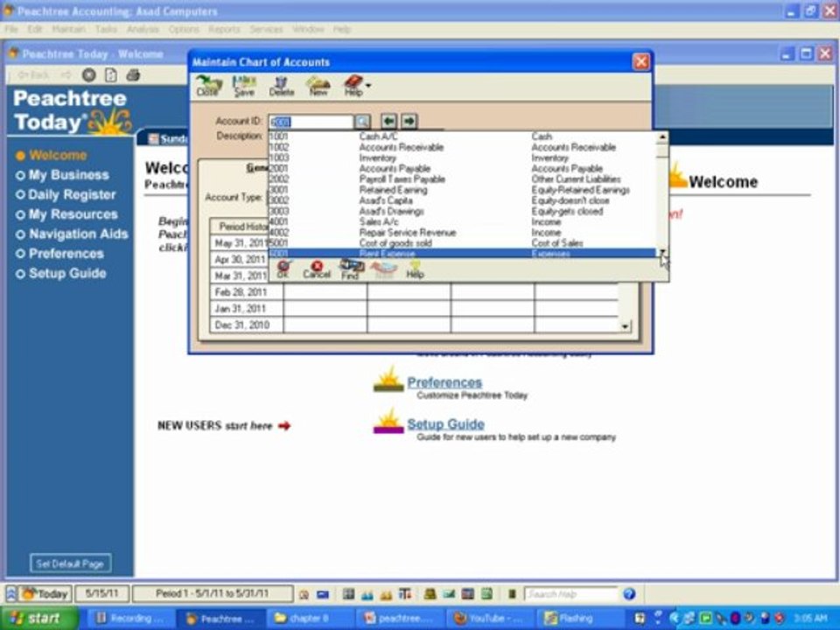Select account 3002 Asad's Capital row

[462, 200]
